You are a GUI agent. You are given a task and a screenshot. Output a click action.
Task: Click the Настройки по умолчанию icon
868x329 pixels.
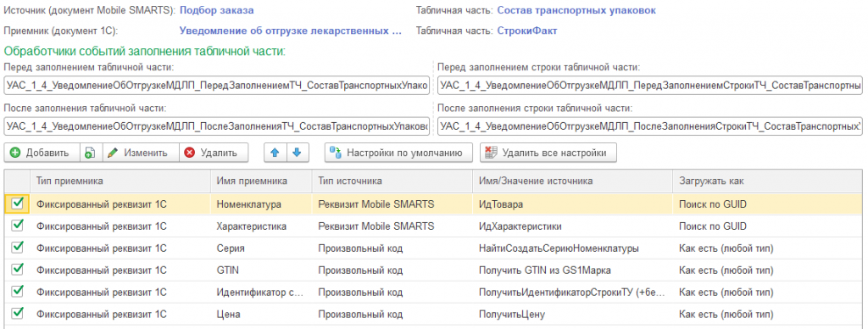click(x=336, y=153)
